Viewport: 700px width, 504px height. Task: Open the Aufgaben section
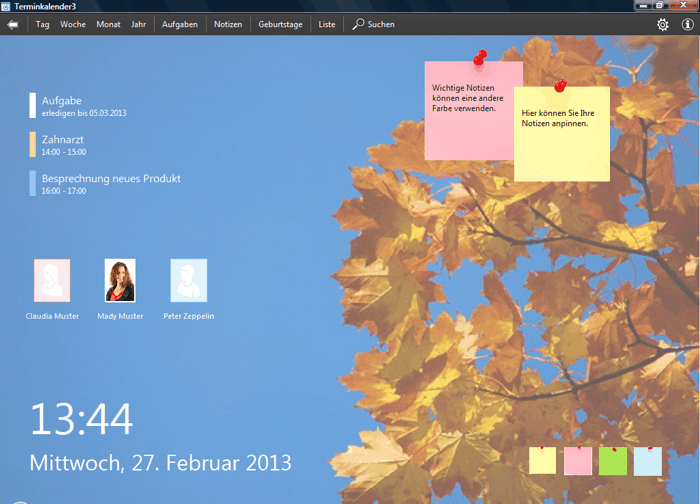(x=180, y=24)
